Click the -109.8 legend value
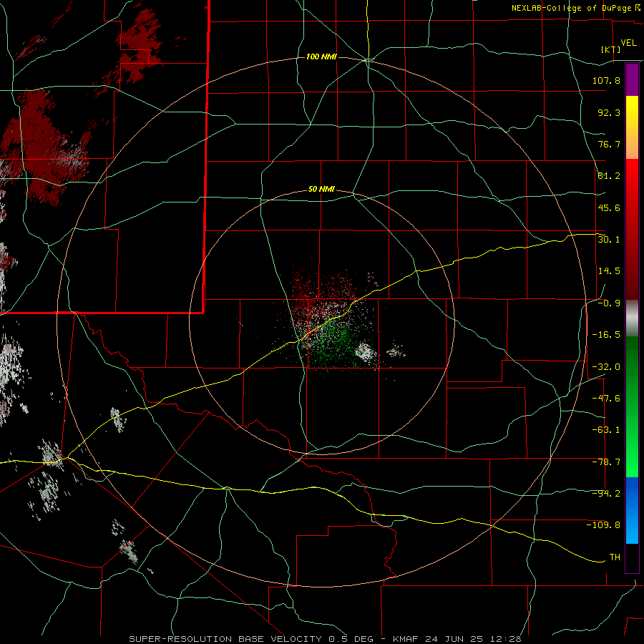644x644 pixels. coord(603,525)
